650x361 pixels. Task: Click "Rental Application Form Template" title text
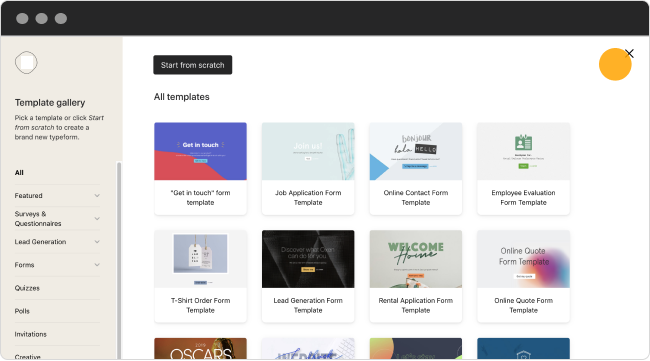[416, 305]
